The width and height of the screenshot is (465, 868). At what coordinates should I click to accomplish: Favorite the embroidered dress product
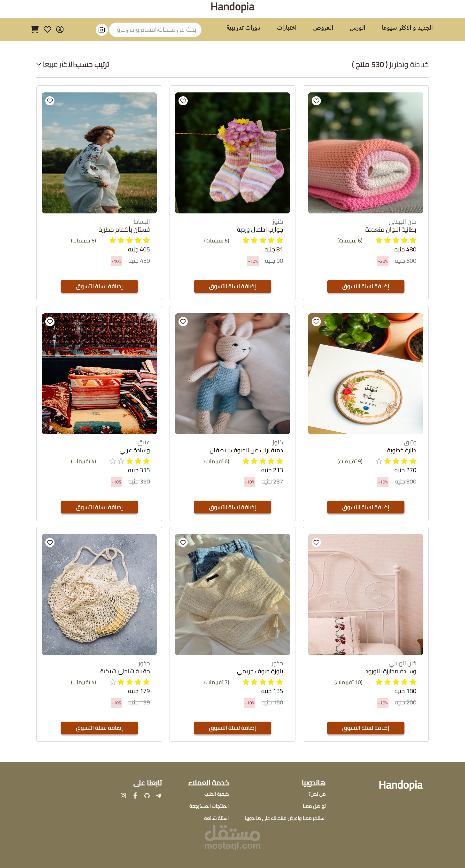coord(50,101)
